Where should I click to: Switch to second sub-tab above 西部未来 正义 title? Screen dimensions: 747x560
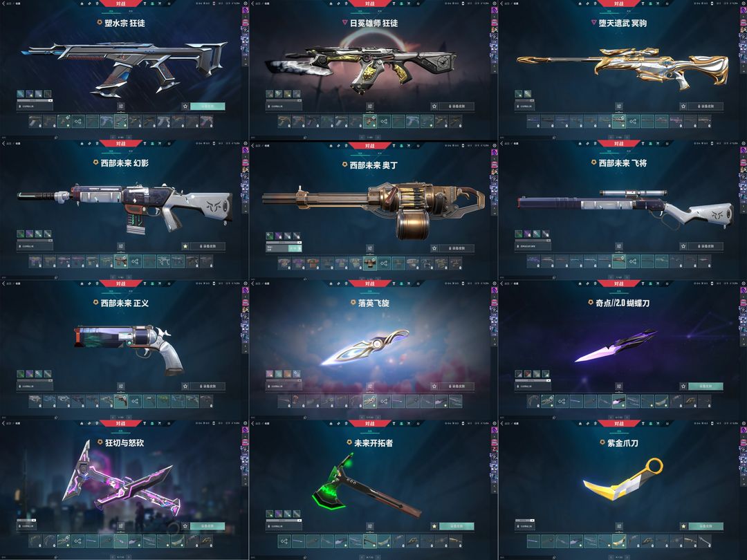(131, 290)
